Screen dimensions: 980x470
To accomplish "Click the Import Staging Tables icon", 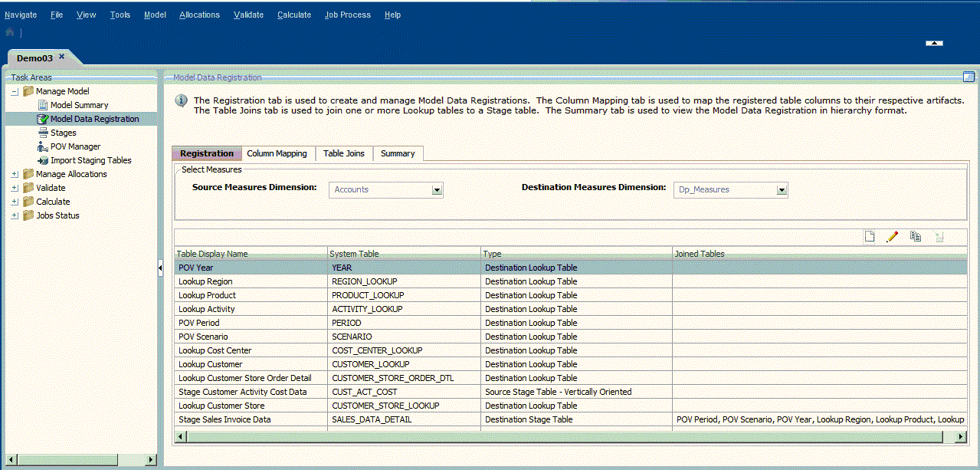I will coord(43,160).
